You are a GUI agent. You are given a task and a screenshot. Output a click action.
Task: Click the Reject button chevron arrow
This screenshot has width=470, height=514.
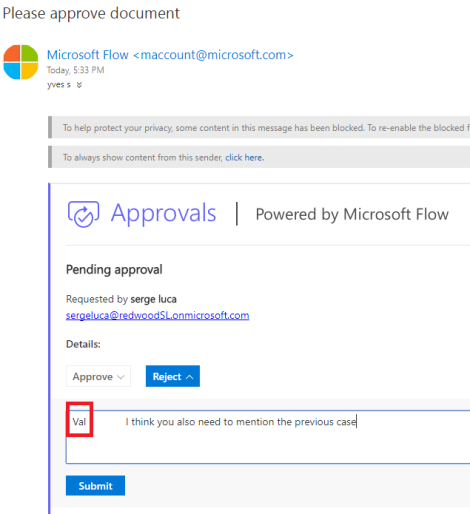click(189, 377)
